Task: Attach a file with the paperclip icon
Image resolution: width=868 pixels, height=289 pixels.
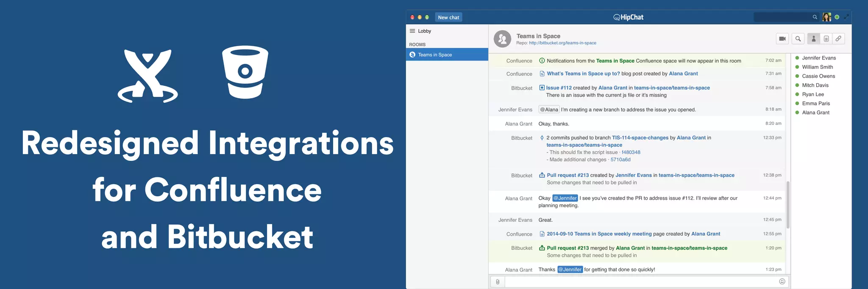Action: (x=498, y=281)
